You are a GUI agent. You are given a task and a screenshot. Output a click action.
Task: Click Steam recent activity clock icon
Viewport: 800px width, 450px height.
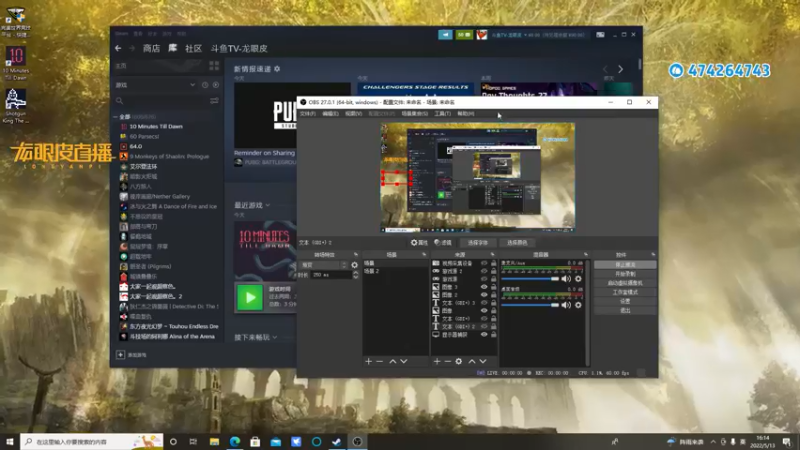pyautogui.click(x=205, y=85)
